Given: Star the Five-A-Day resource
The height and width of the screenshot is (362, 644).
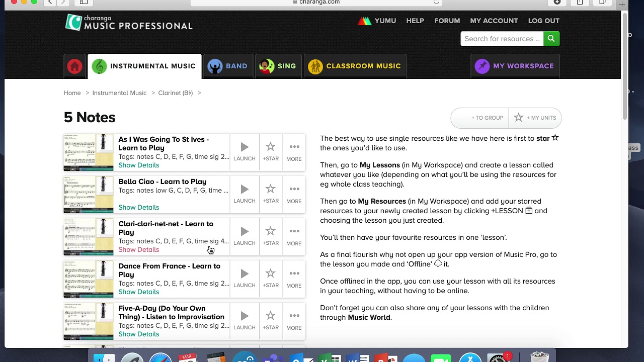Looking at the screenshot, I should (x=271, y=320).
